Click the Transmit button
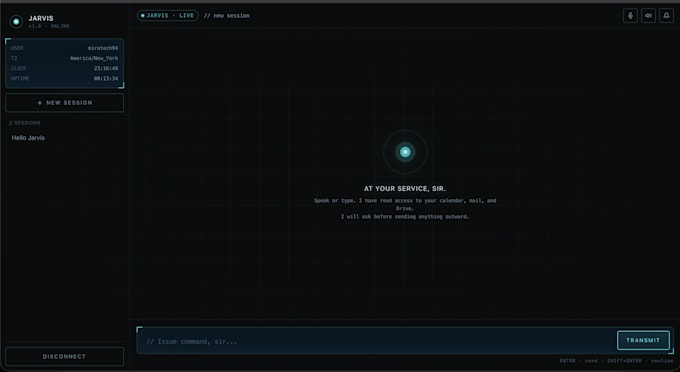Viewport: 680px width, 372px height. point(643,340)
